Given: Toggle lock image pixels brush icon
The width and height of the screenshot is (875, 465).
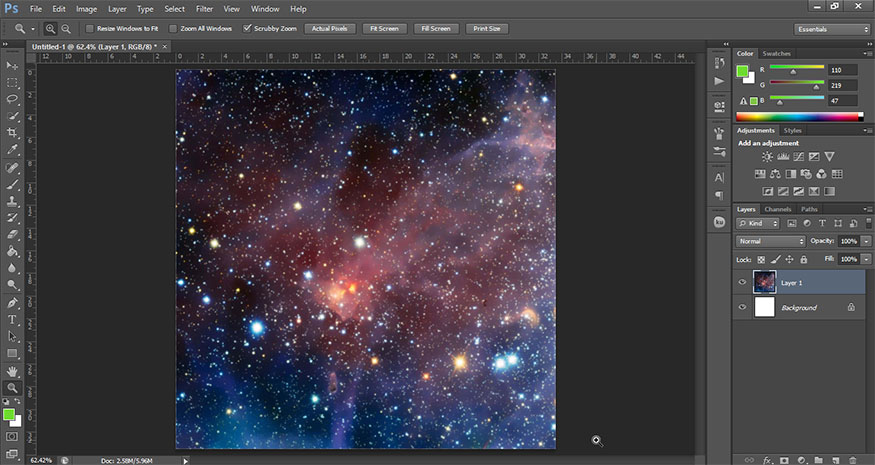Looking at the screenshot, I should [x=775, y=260].
